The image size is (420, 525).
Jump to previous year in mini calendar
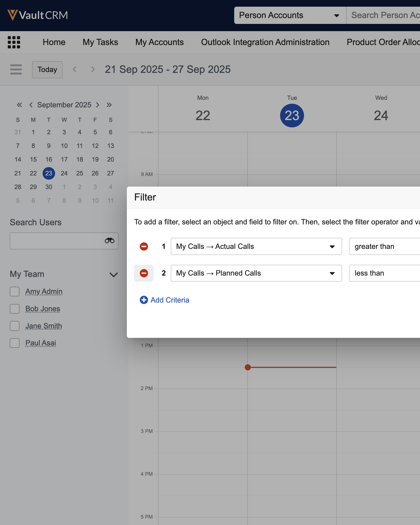point(19,105)
